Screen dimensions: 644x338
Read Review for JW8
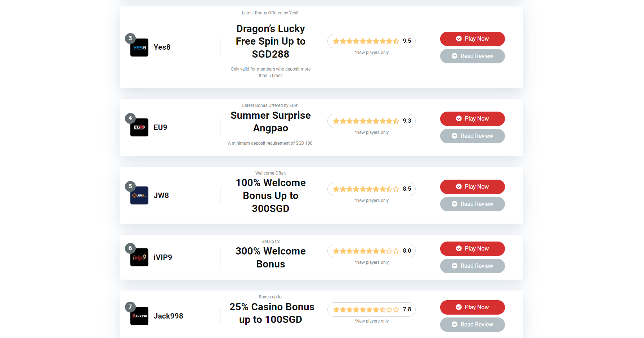[472, 204]
